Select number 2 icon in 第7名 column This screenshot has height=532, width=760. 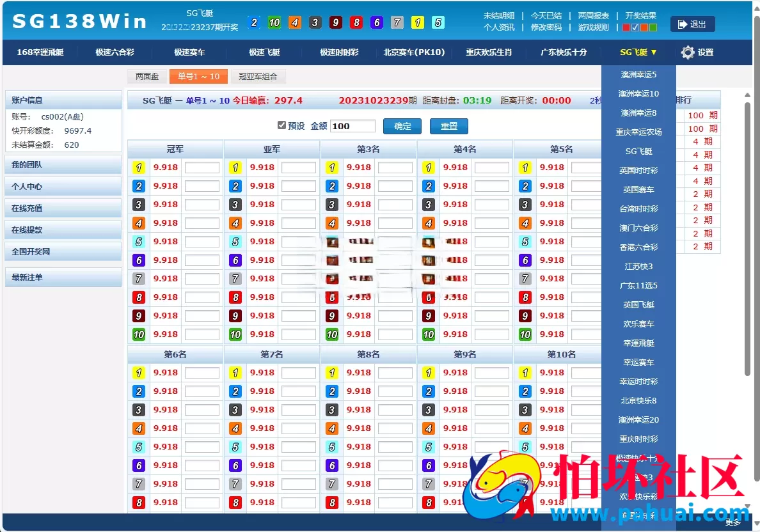click(x=235, y=391)
